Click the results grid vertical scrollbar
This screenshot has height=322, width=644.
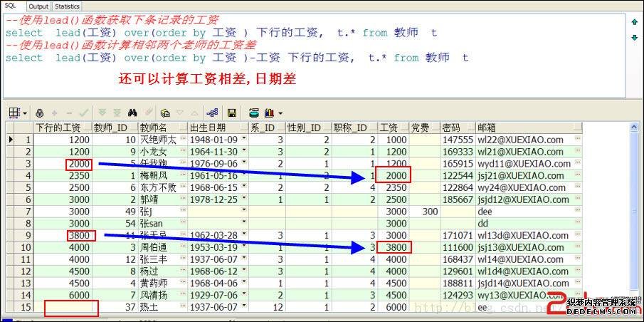point(635,214)
